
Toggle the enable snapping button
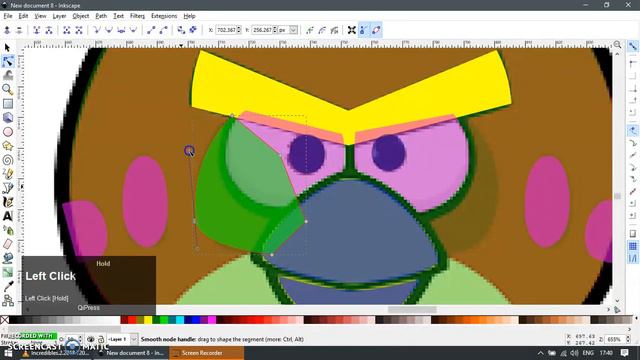coord(633,46)
